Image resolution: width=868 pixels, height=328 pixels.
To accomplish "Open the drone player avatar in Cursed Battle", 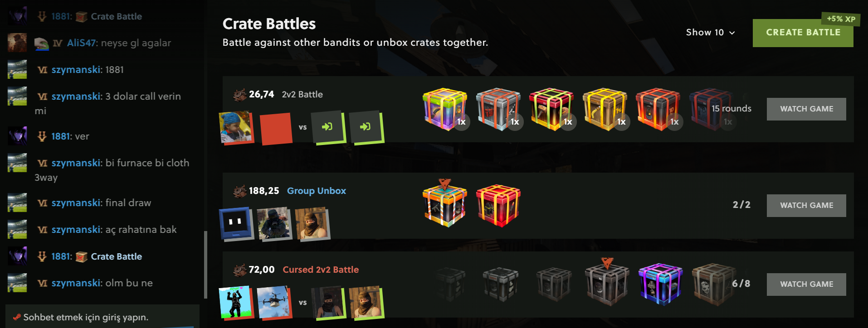I will tap(273, 302).
